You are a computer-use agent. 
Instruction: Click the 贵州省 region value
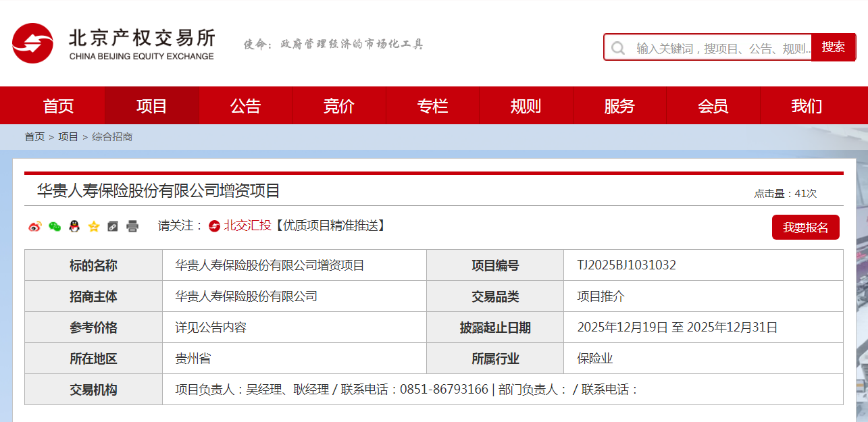193,359
